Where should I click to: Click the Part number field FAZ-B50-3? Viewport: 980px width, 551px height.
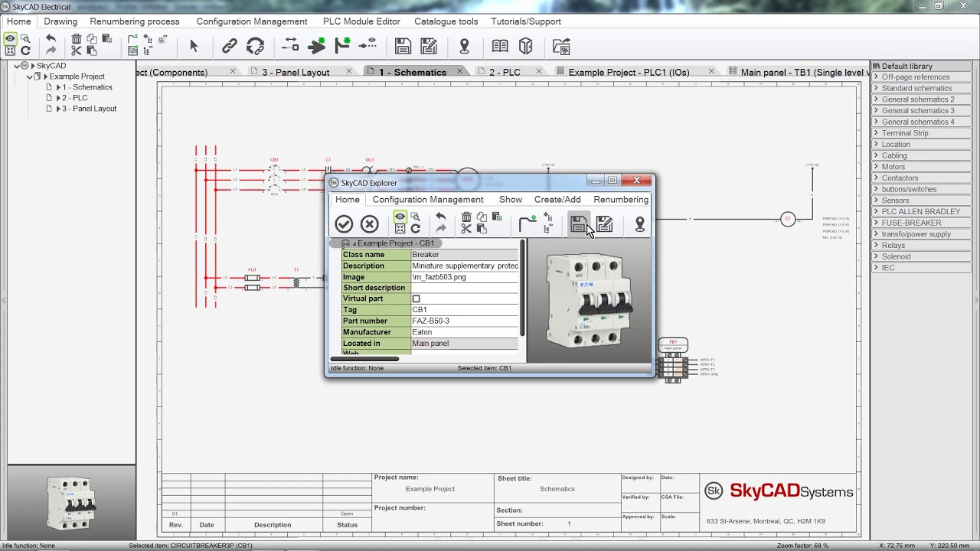(x=465, y=321)
